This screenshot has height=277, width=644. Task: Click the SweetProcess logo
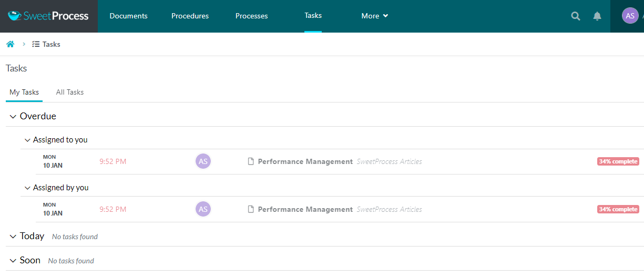coord(48,16)
